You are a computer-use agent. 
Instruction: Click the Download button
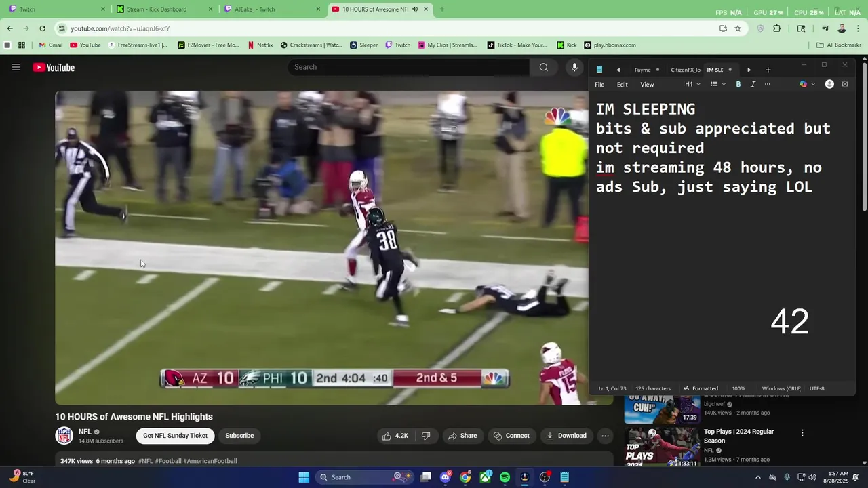point(567,436)
